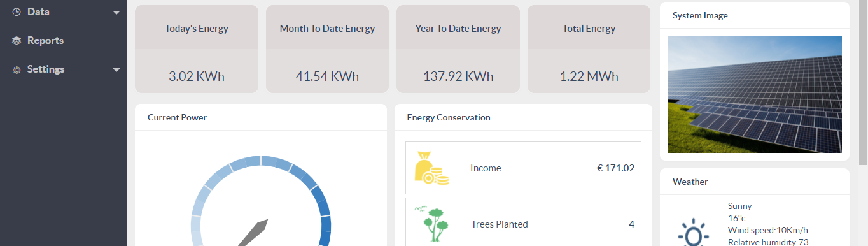
Task: Click the solar panel system image
Action: pyautogui.click(x=755, y=94)
